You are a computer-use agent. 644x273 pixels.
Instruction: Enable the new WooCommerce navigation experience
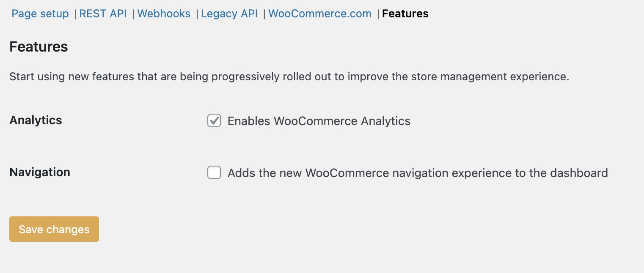coord(214,172)
